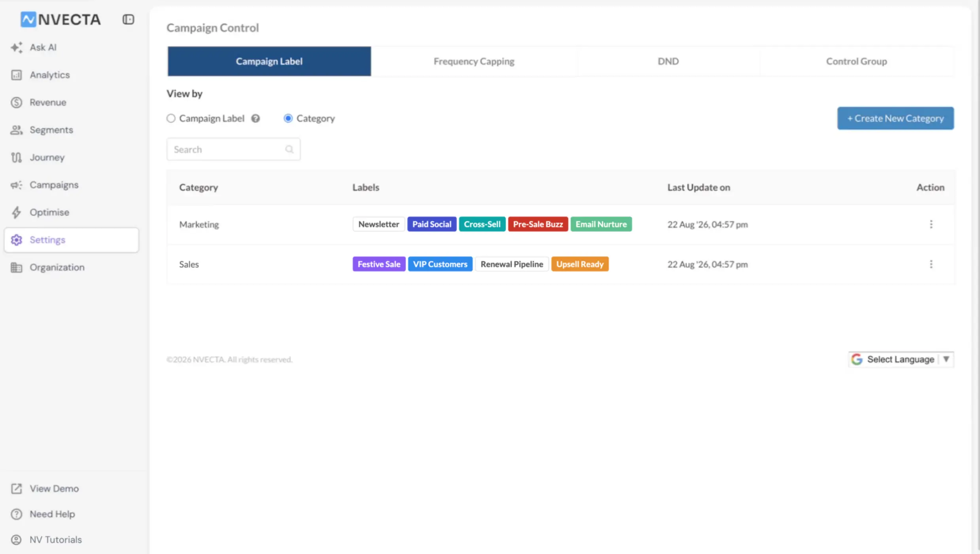Viewport: 980px width, 554px height.
Task: Click the Analytics chart icon
Action: point(16,75)
